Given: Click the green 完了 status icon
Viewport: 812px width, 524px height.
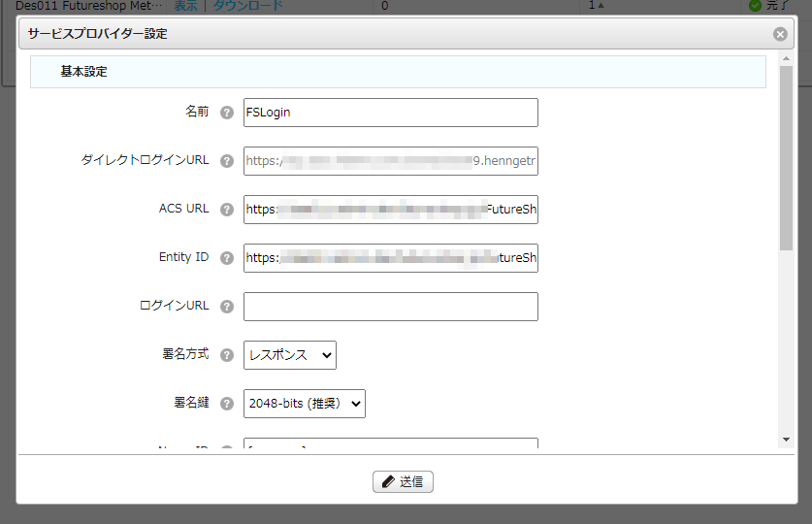Looking at the screenshot, I should pyautogui.click(x=755, y=5).
